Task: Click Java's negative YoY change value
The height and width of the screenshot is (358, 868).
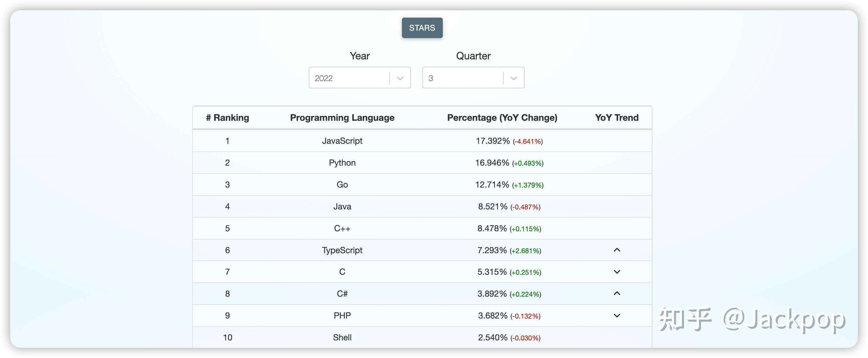Action: click(524, 207)
